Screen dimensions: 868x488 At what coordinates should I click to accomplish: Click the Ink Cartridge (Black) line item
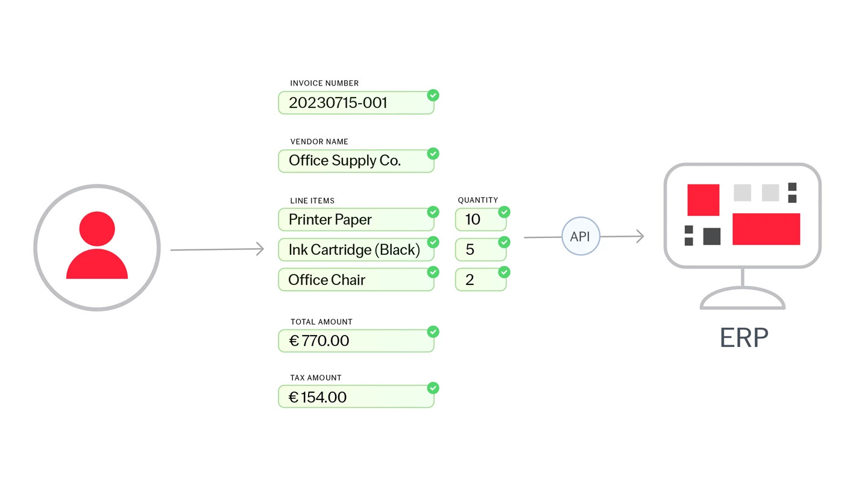(x=356, y=249)
